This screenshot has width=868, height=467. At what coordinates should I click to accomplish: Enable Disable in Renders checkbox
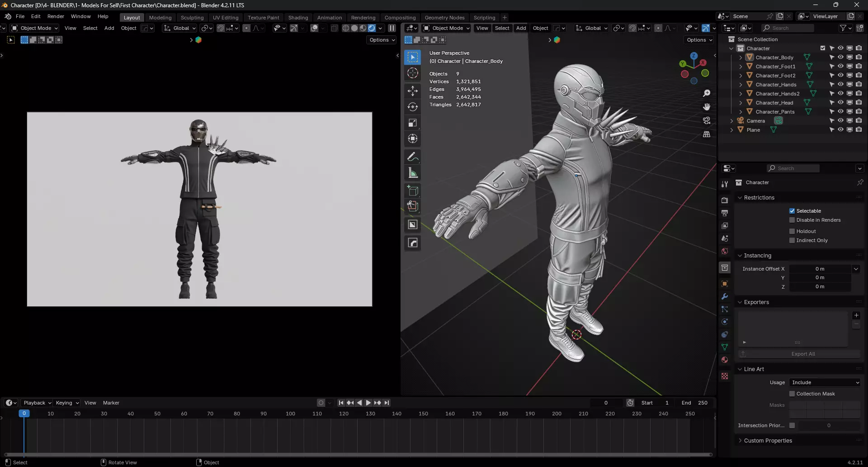(x=792, y=220)
